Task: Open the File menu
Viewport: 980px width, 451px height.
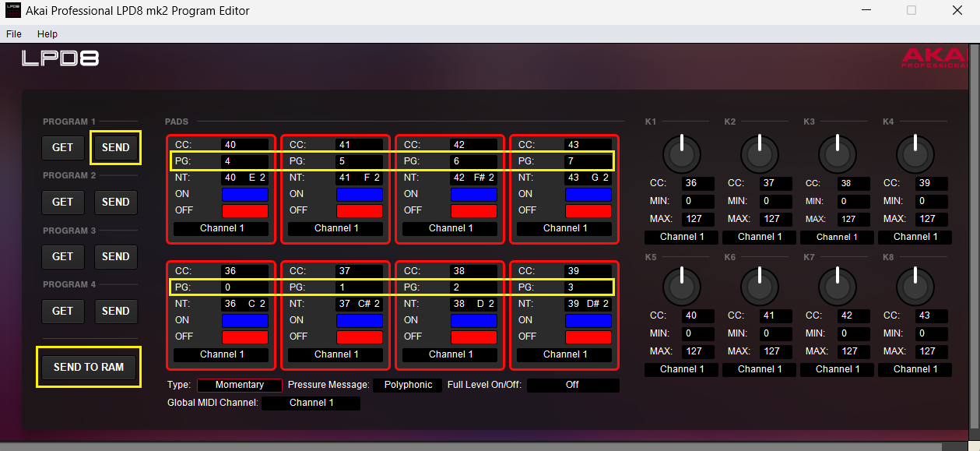Action: click(x=14, y=34)
